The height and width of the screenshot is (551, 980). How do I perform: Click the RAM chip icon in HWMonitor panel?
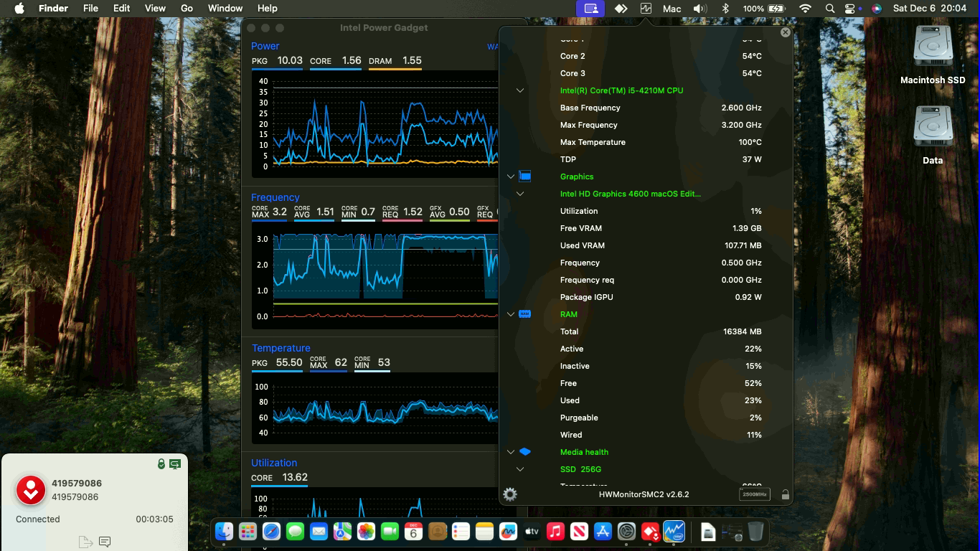tap(524, 314)
